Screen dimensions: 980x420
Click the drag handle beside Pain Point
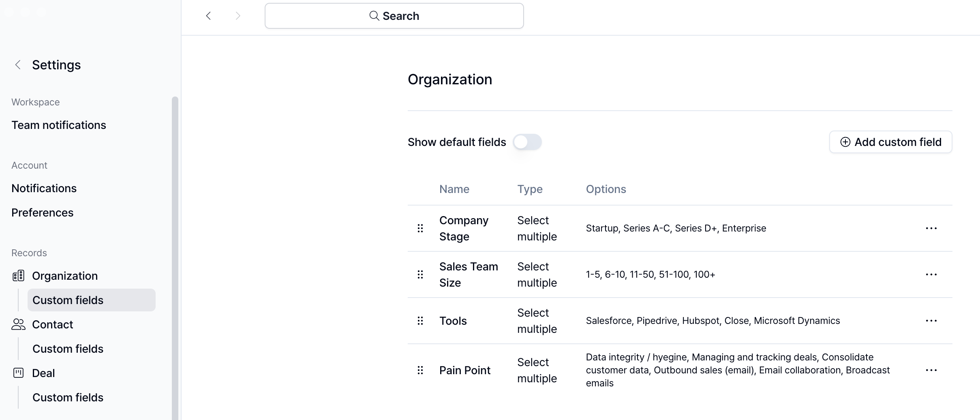click(420, 370)
